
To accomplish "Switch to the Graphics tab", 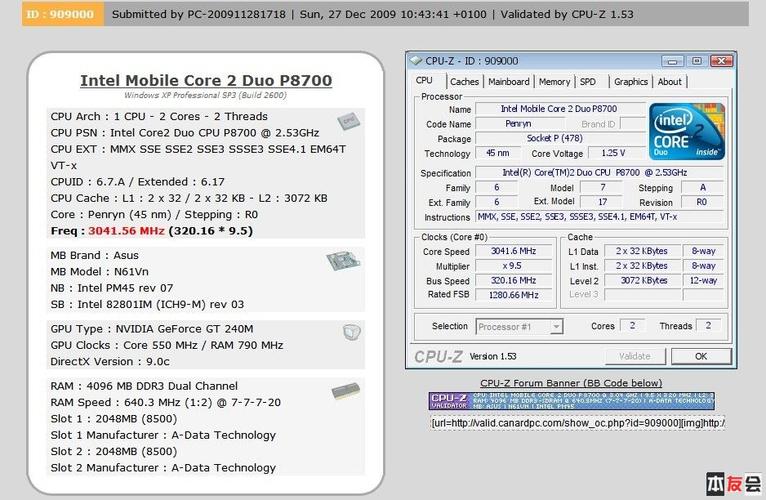I will (x=631, y=82).
